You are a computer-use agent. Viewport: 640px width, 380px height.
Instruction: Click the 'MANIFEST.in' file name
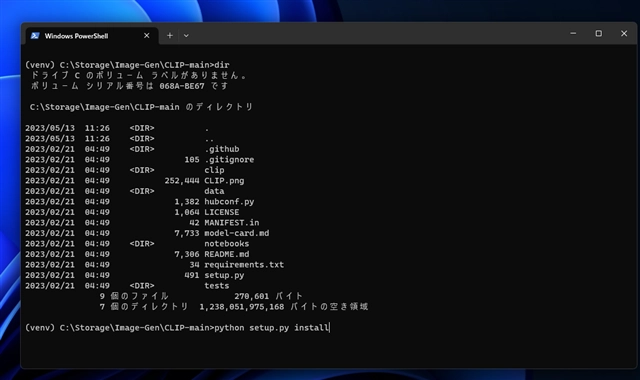pyautogui.click(x=231, y=223)
